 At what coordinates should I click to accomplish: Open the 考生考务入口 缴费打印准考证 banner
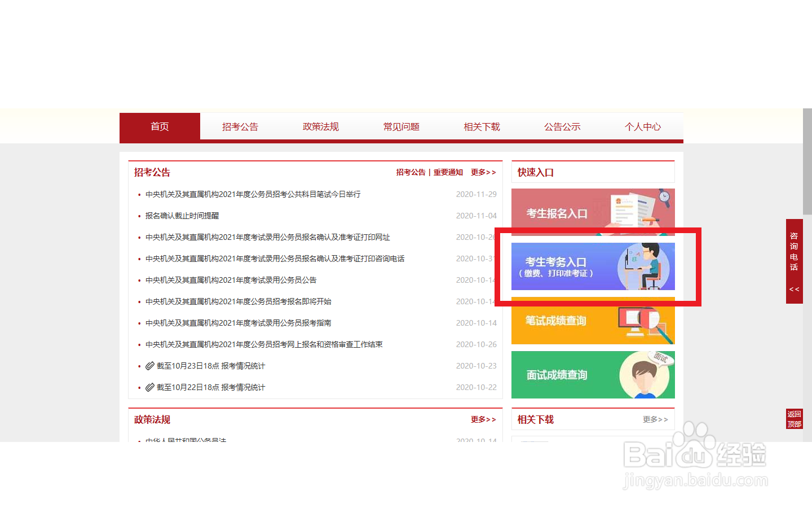(593, 266)
